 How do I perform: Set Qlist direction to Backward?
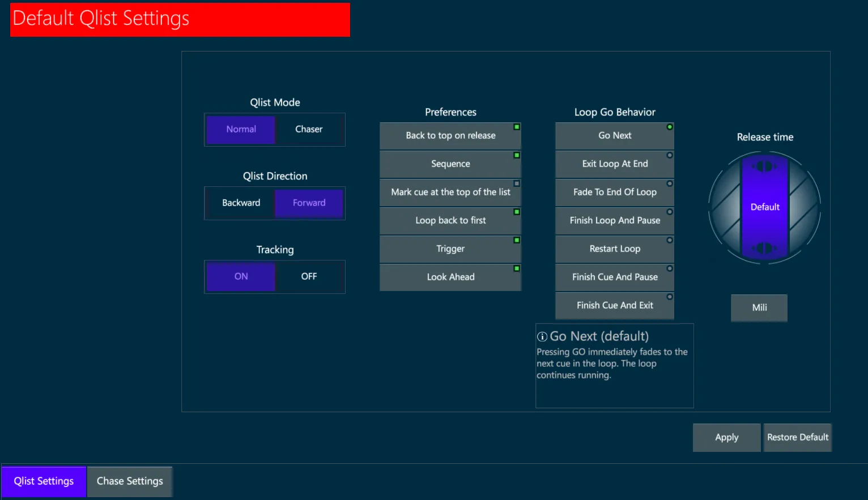click(x=241, y=203)
